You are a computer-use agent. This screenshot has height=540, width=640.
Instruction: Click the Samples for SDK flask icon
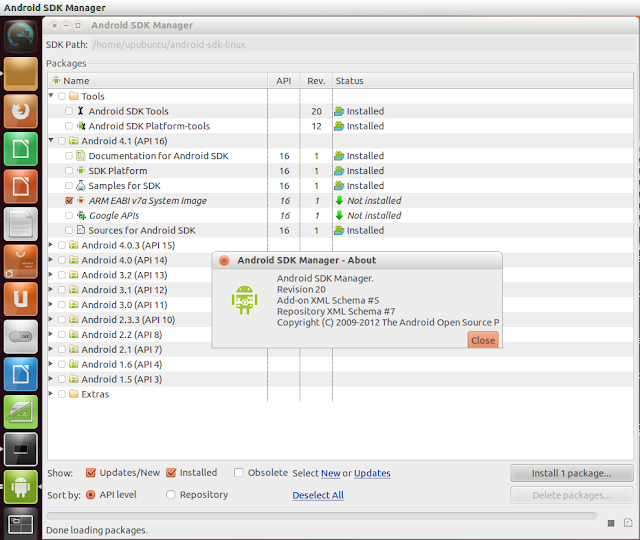pyautogui.click(x=81, y=185)
